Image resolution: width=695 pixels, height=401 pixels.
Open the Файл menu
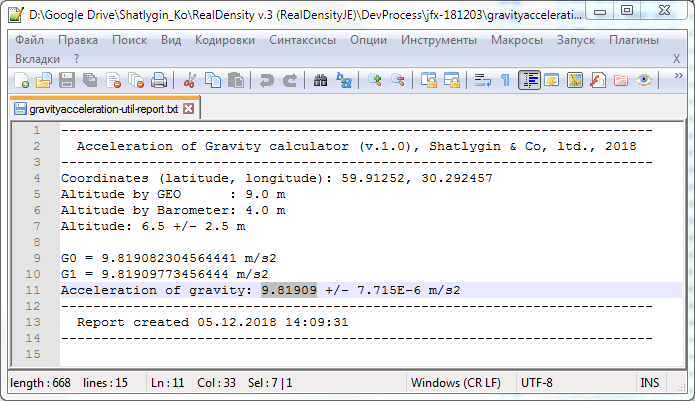point(29,40)
